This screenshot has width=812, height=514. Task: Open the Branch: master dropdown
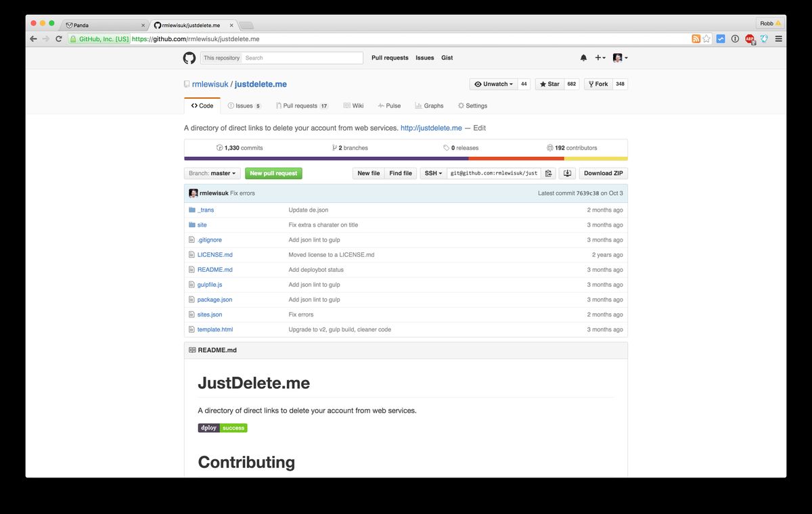click(212, 173)
